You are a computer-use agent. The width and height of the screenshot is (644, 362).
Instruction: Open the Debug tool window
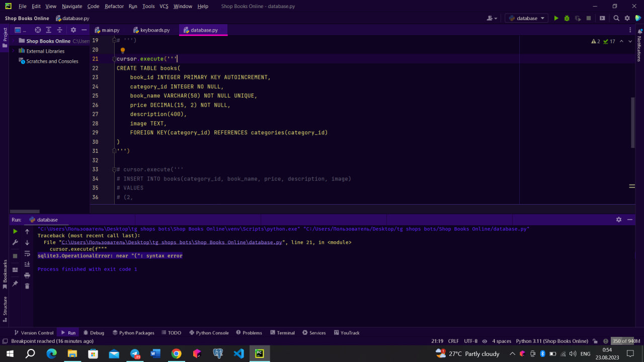[x=94, y=333]
